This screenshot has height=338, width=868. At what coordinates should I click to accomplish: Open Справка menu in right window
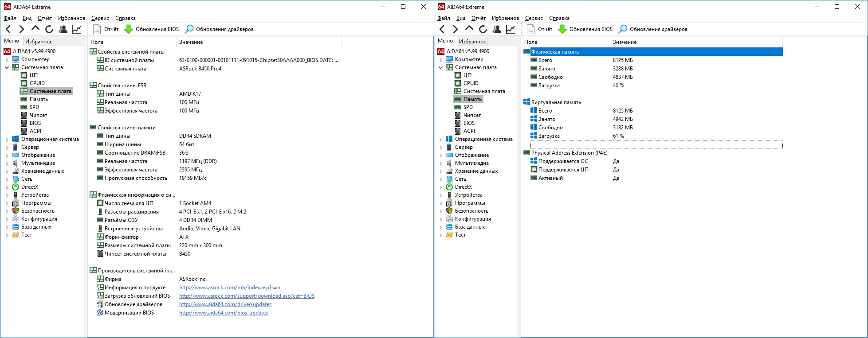pyautogui.click(x=559, y=18)
